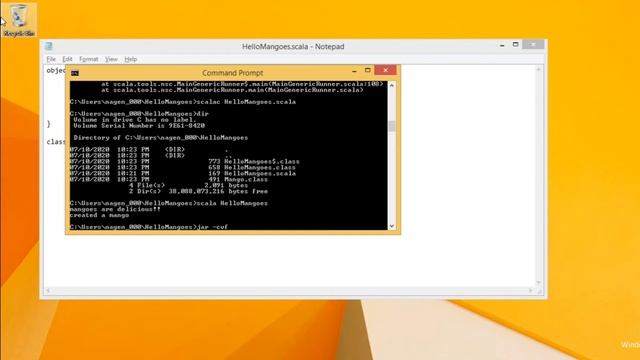Viewport: 640px width, 360px height.
Task: Open the File menu in Notepad
Action: (x=51, y=59)
